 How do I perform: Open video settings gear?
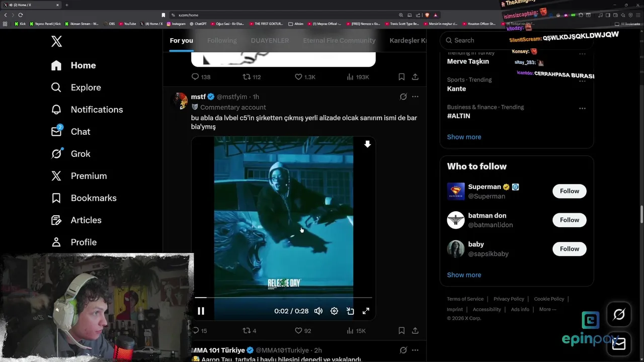pyautogui.click(x=334, y=311)
